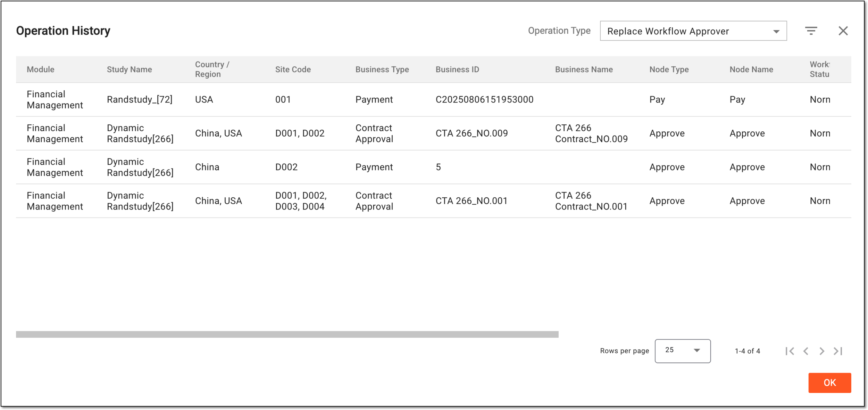Go to previous page of results
The height and width of the screenshot is (410, 868).
pos(806,351)
